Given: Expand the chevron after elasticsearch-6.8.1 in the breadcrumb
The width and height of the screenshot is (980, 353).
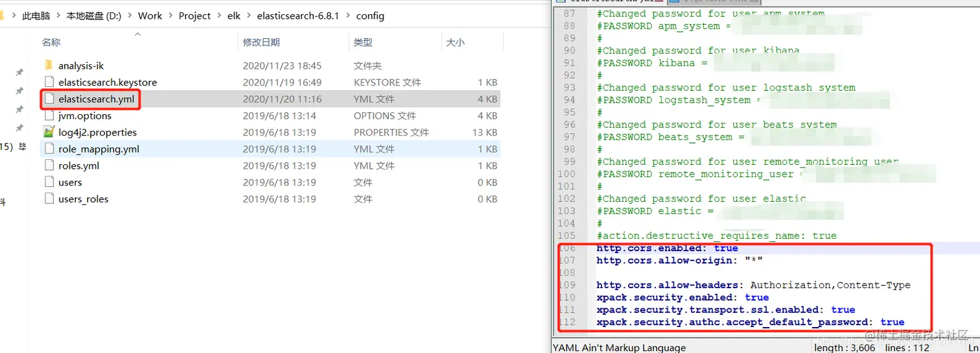Looking at the screenshot, I should click(x=347, y=16).
